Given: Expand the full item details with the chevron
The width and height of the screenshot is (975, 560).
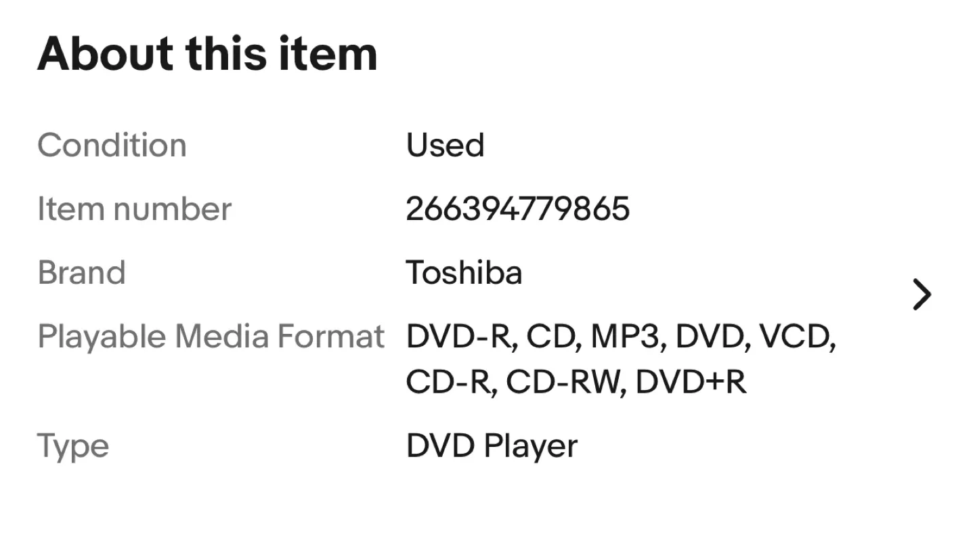Looking at the screenshot, I should pos(922,294).
